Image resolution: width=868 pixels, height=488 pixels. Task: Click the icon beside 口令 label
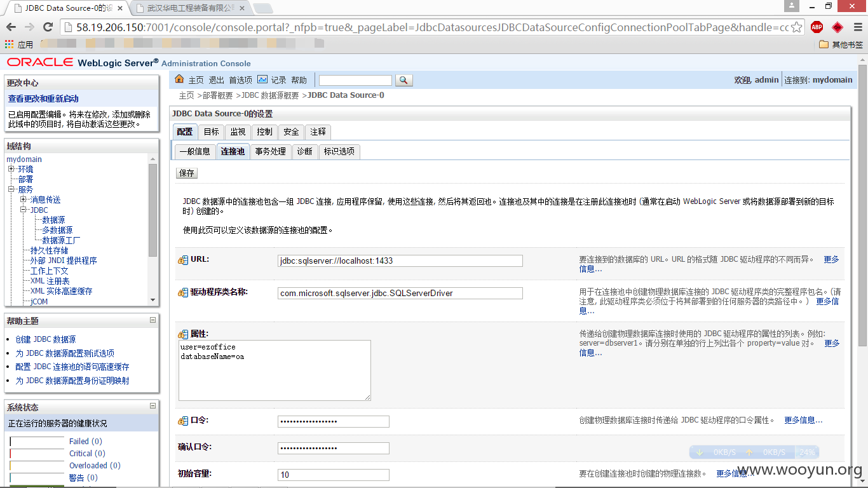tap(183, 421)
